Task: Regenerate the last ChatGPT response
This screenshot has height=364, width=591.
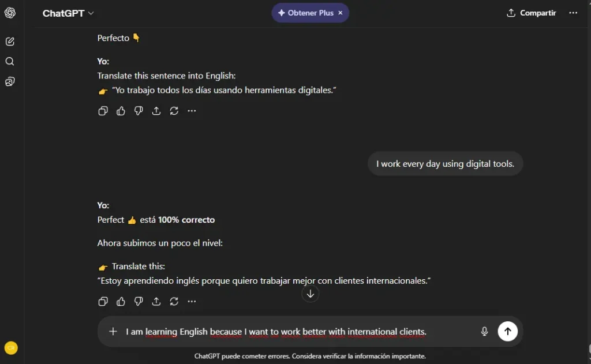Action: (x=174, y=301)
